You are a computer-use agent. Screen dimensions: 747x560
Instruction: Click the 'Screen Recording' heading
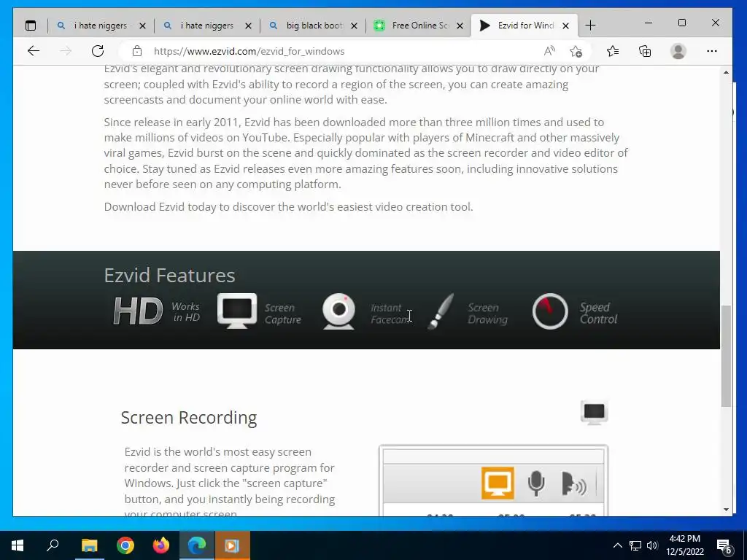tap(189, 418)
